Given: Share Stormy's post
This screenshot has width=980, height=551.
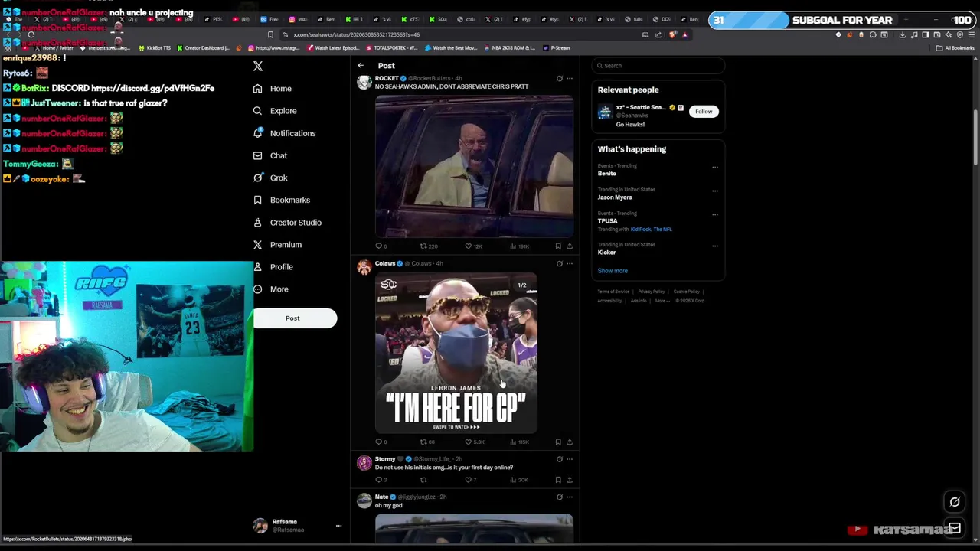Looking at the screenshot, I should pyautogui.click(x=570, y=480).
